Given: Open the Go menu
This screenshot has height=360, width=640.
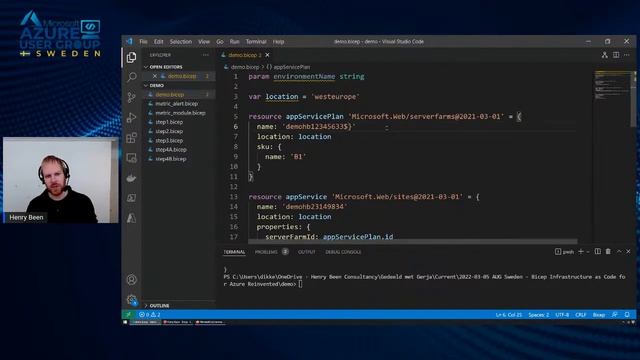Looking at the screenshot, I should pyautogui.click(x=220, y=42).
